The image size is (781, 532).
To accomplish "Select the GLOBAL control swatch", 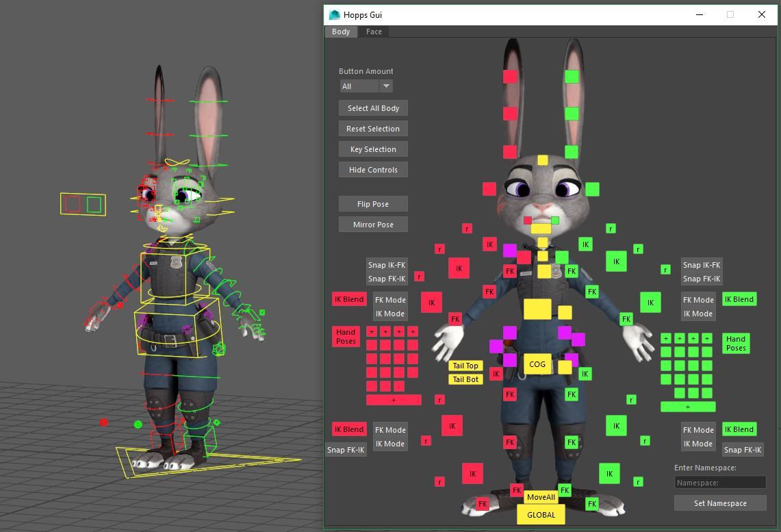I will [x=541, y=514].
